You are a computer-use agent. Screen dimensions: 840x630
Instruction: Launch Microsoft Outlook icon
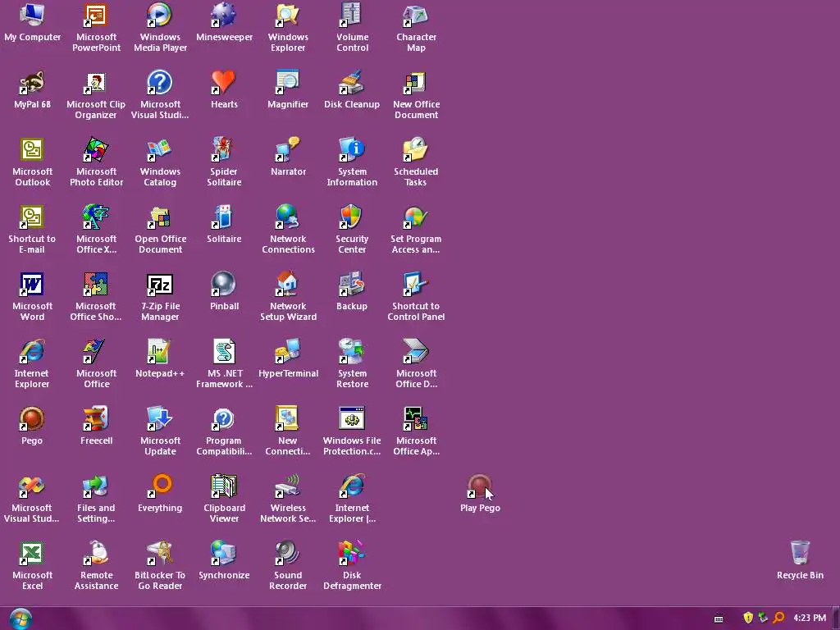click(x=32, y=149)
